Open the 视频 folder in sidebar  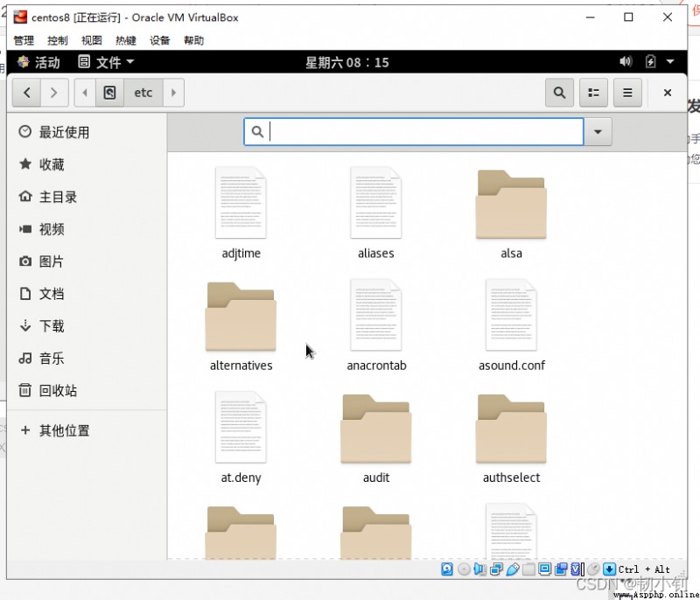(87, 229)
